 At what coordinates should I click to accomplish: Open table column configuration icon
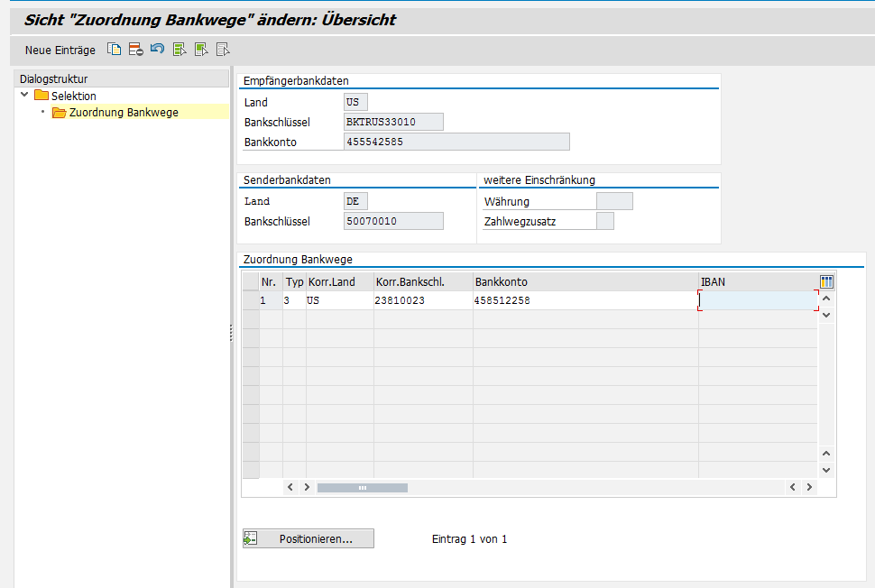tap(826, 282)
